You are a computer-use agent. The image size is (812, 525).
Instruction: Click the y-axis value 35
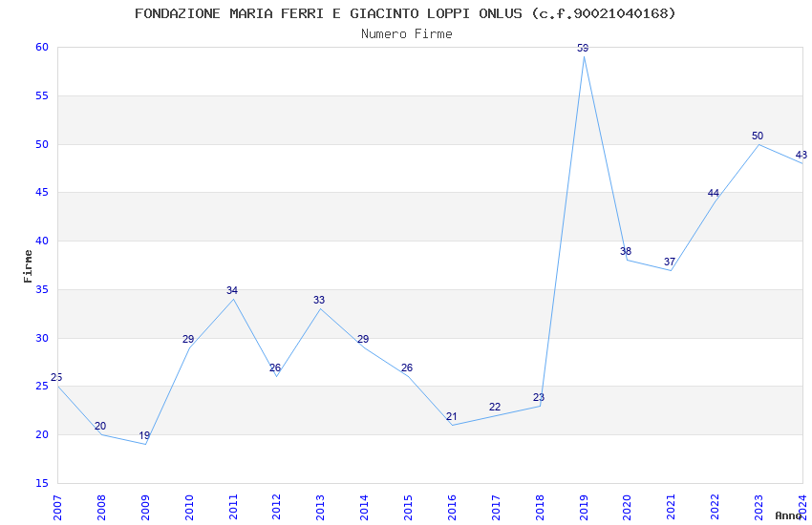click(x=42, y=289)
